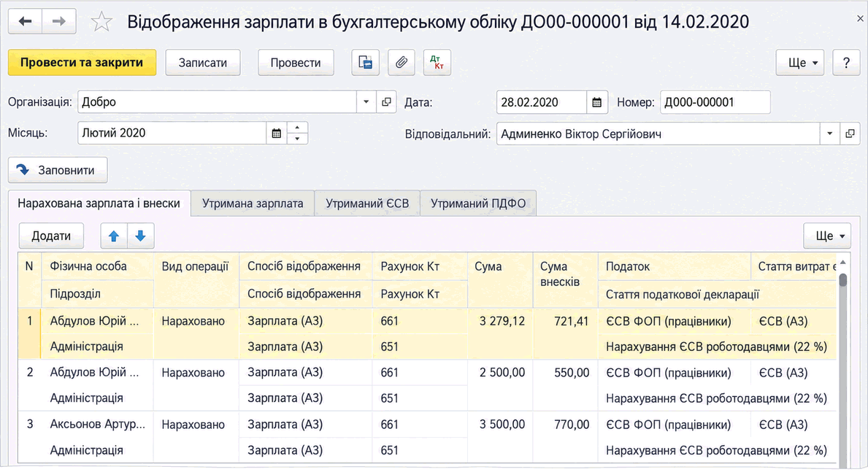Open attached files via the paperclip icon
Viewport: 868px width, 472px height.
click(x=402, y=63)
